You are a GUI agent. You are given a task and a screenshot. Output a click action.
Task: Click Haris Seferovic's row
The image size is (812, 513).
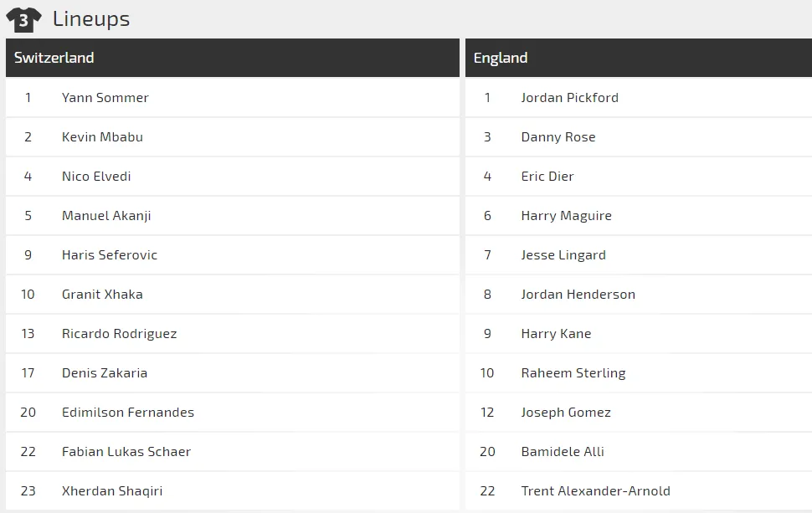click(109, 255)
